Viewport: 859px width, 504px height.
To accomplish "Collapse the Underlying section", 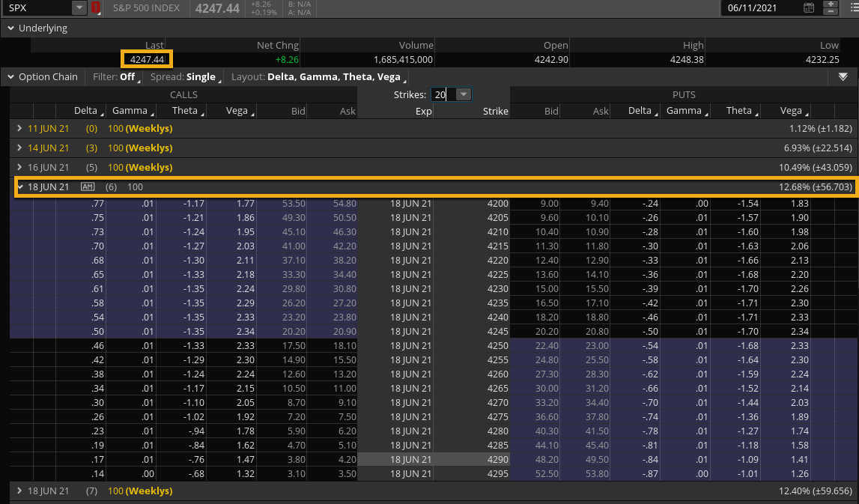I will click(10, 28).
